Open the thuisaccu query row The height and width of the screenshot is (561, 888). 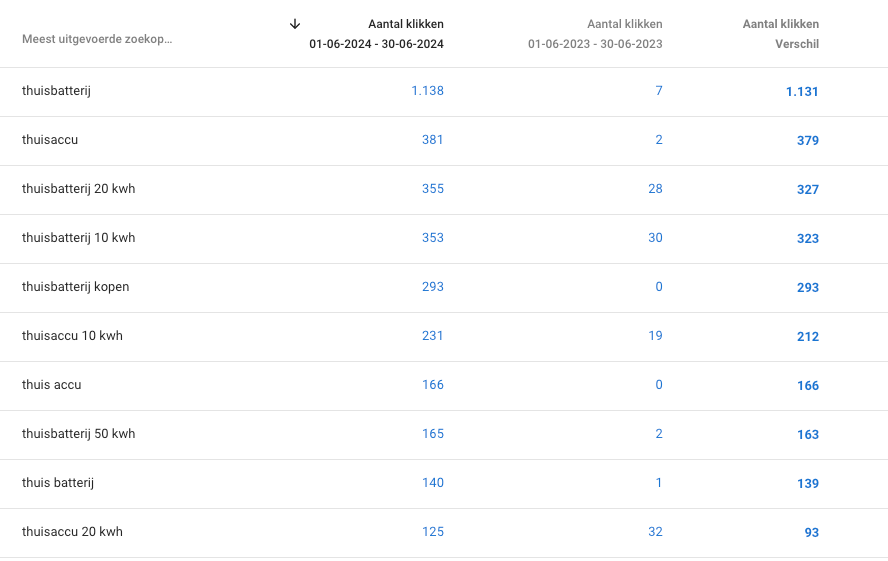(50, 140)
